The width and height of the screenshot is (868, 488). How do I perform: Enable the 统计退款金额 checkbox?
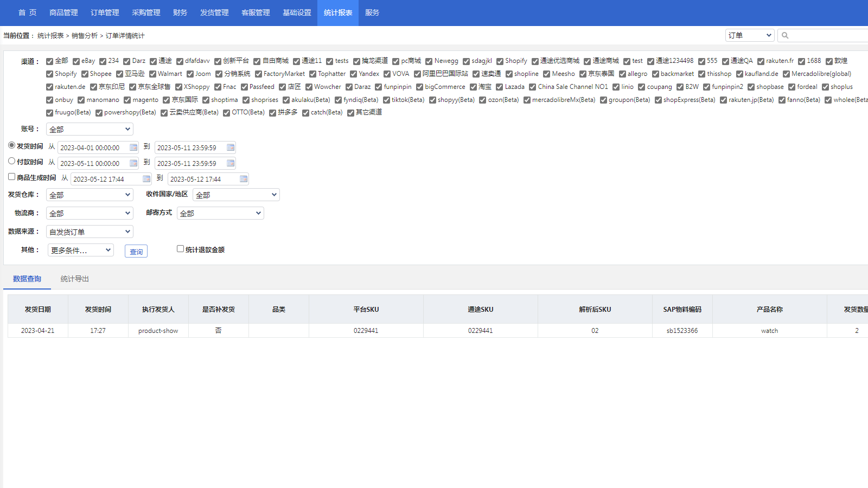(180, 249)
